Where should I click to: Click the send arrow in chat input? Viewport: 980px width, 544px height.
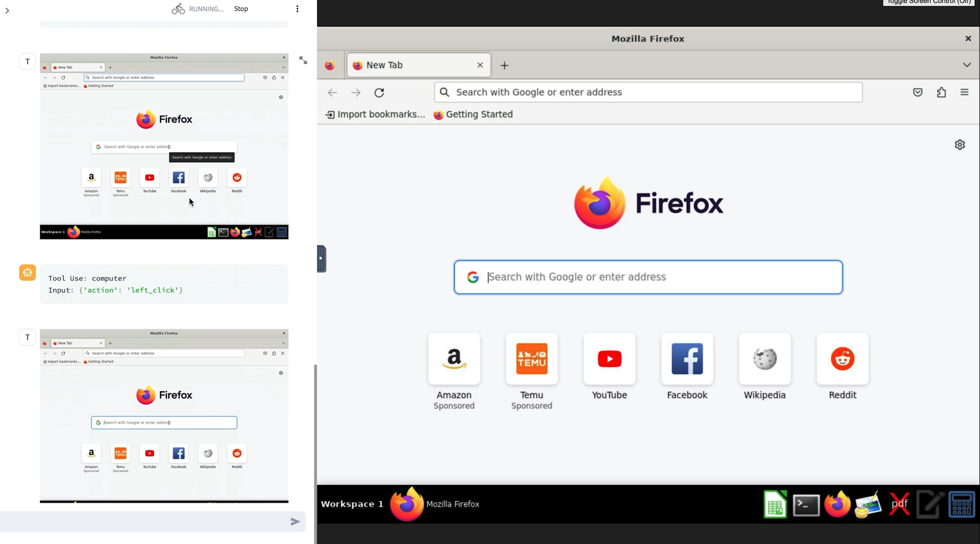(295, 522)
